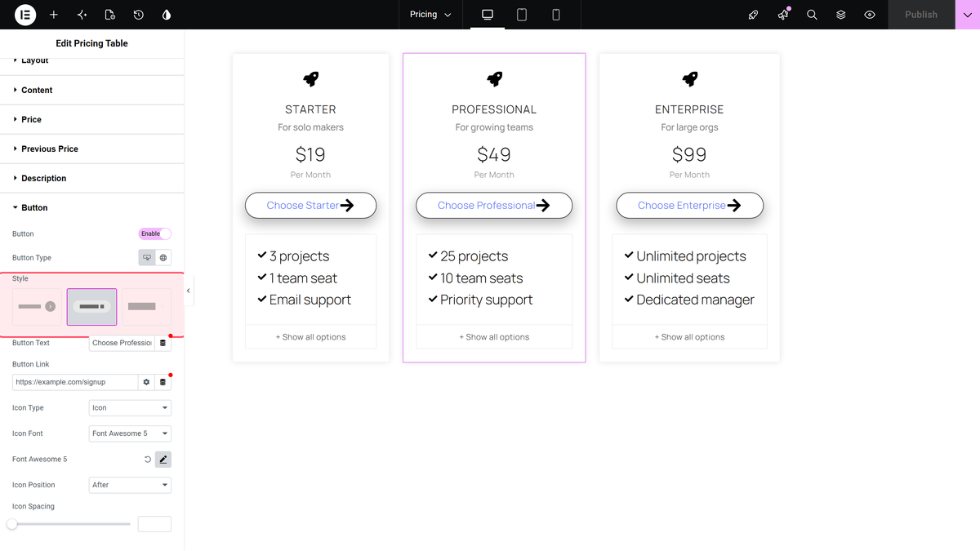980x551 pixels.
Task: Click the Button Link URL field
Action: (x=75, y=382)
